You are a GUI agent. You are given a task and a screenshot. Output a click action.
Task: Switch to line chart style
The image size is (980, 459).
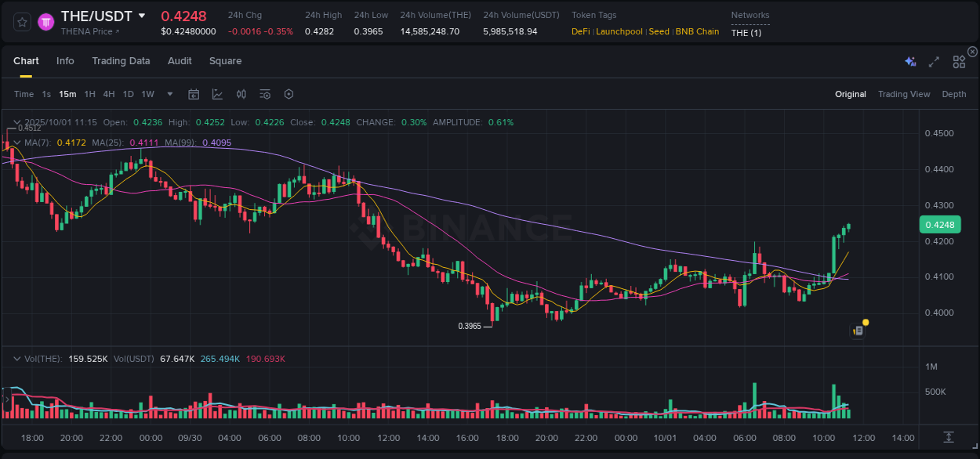pyautogui.click(x=217, y=93)
